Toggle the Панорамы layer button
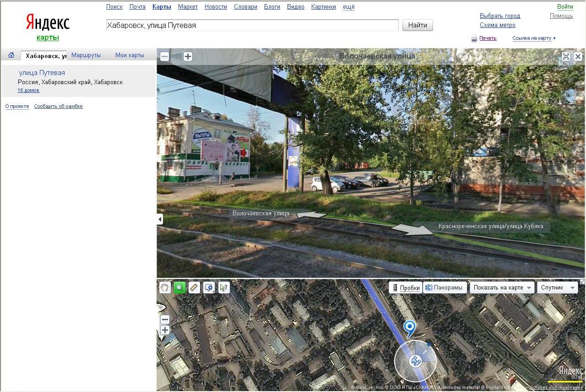Viewport: 586px width, 392px height. (445, 288)
